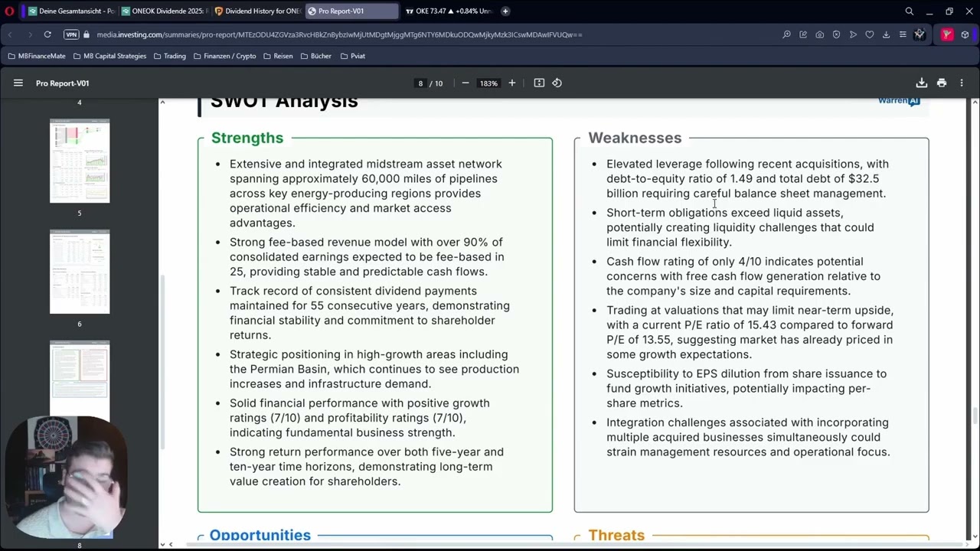Image resolution: width=980 pixels, height=551 pixels.
Task: Open the pink extension icon
Action: pos(947,34)
